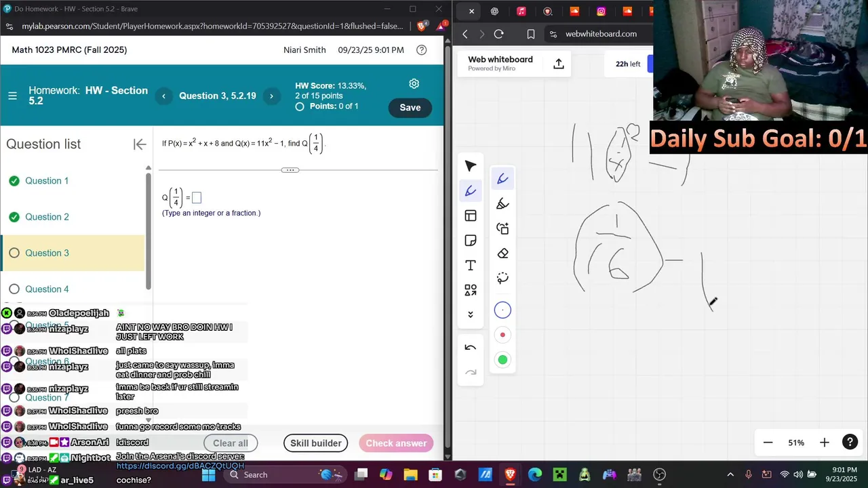Click the Check answer button
The height and width of the screenshot is (488, 868).
(396, 443)
